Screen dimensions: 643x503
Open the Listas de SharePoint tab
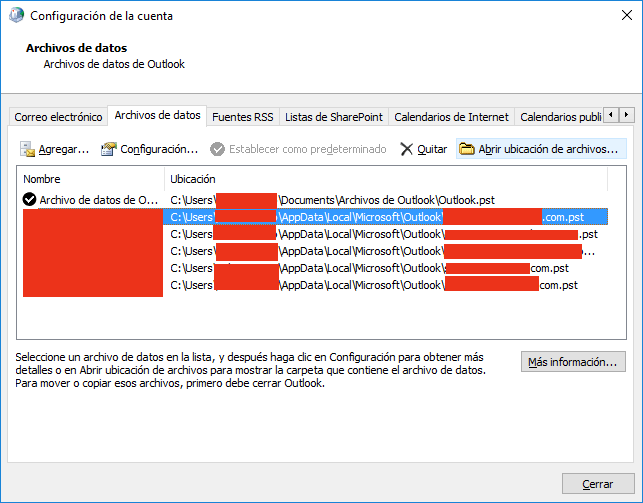(x=334, y=117)
